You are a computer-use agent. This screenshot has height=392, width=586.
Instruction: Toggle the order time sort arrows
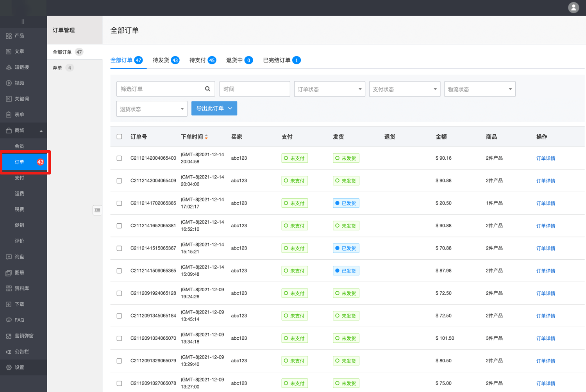206,137
